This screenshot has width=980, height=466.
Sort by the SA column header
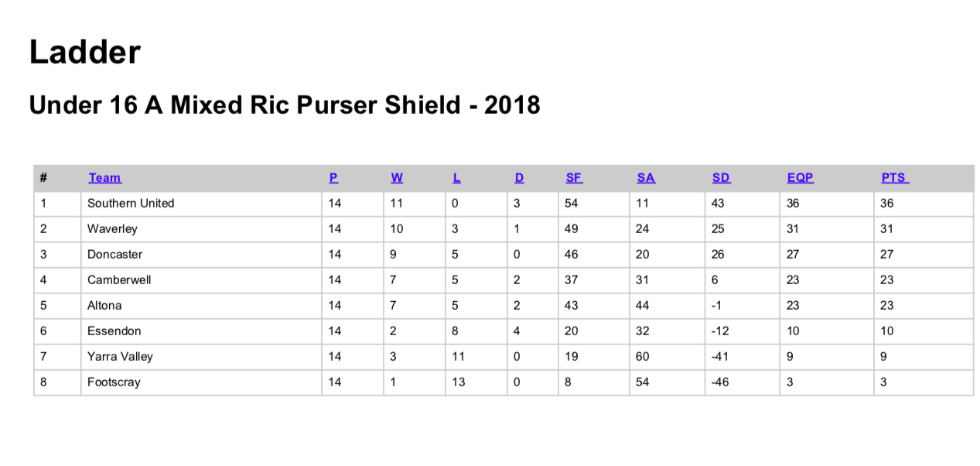[x=646, y=178]
